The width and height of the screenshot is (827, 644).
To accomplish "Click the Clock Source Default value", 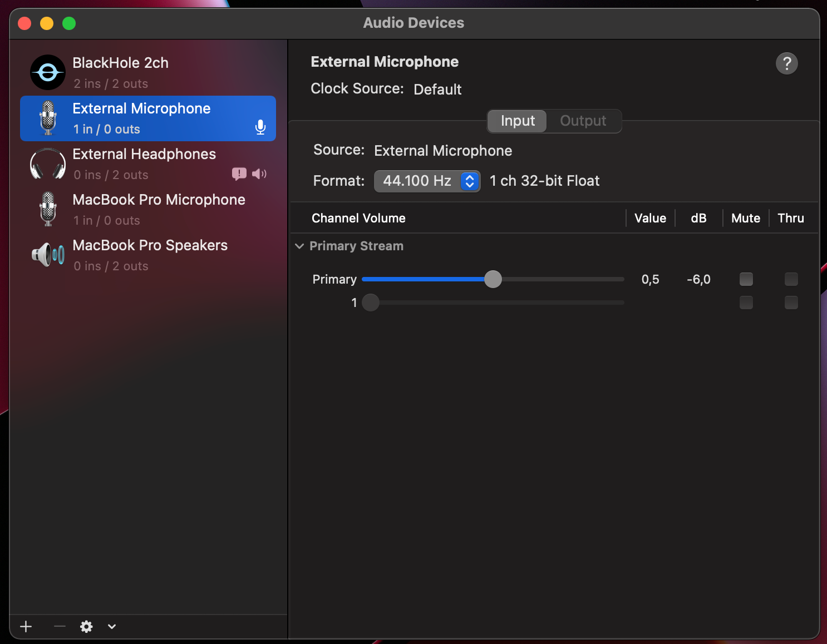I will 437,90.
